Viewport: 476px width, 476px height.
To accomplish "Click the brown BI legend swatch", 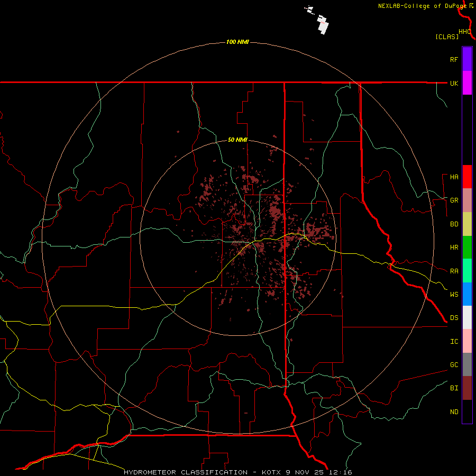I will coord(467,388).
